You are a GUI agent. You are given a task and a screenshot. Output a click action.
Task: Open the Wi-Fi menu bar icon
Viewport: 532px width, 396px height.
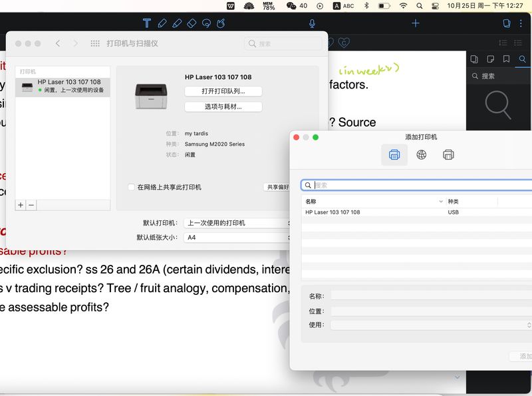[403, 6]
